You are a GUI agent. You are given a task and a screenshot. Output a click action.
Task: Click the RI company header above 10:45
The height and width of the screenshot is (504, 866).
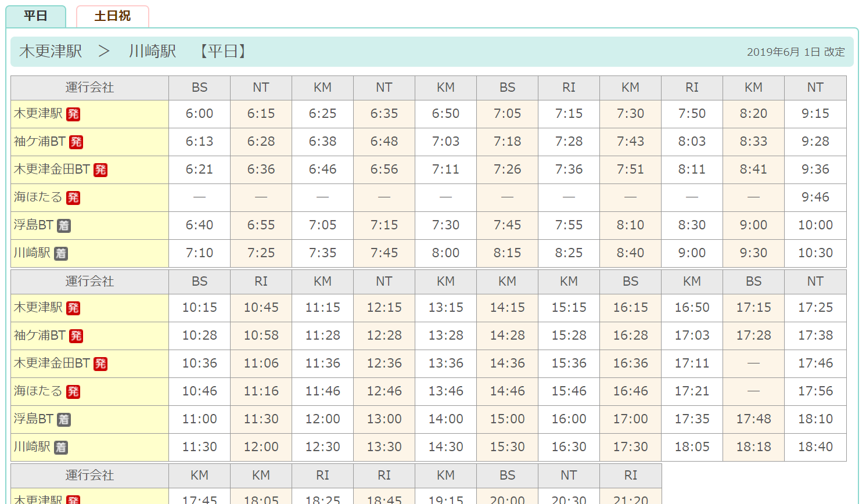261,282
